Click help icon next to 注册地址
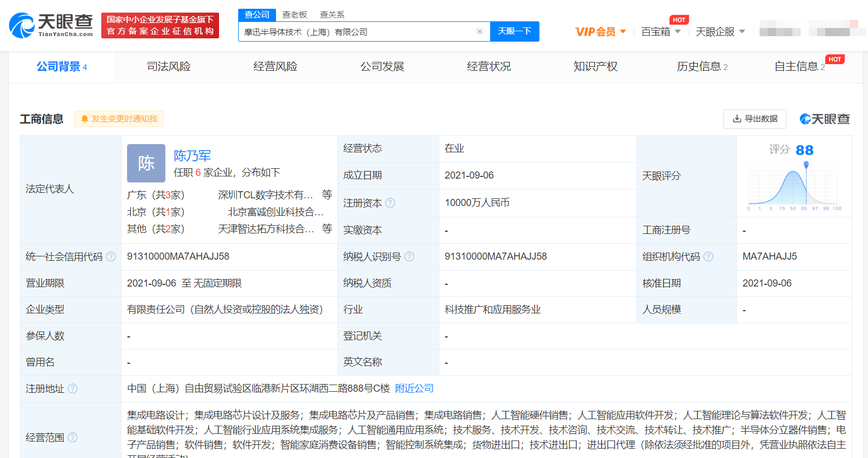868x458 pixels. pyautogui.click(x=72, y=388)
